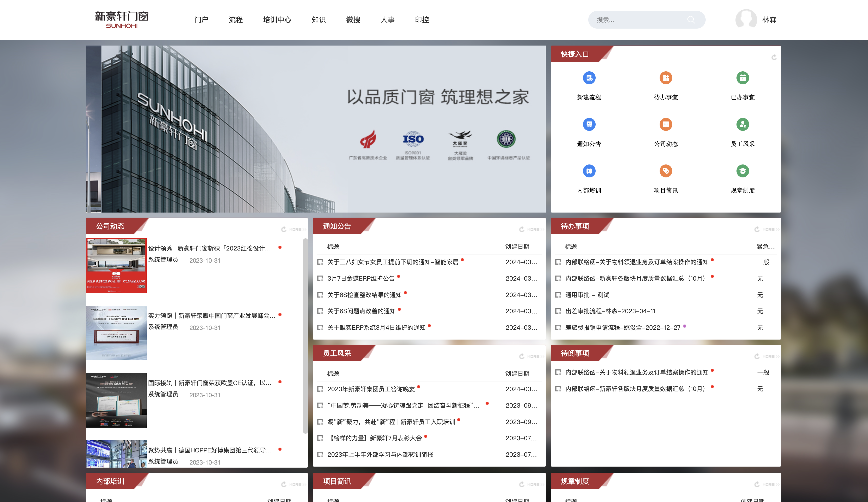The width and height of the screenshot is (868, 502).
Task: Open the 内部培训 blue icon
Action: coord(589,171)
